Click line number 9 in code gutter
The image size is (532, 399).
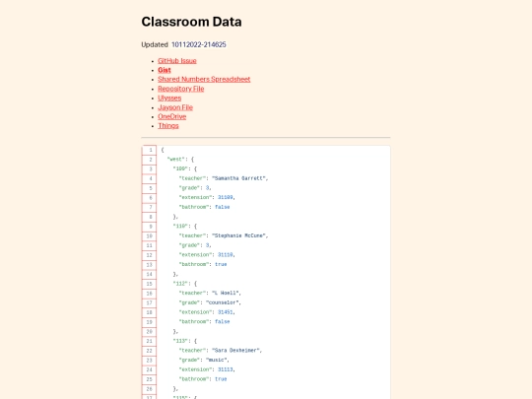coord(150,227)
